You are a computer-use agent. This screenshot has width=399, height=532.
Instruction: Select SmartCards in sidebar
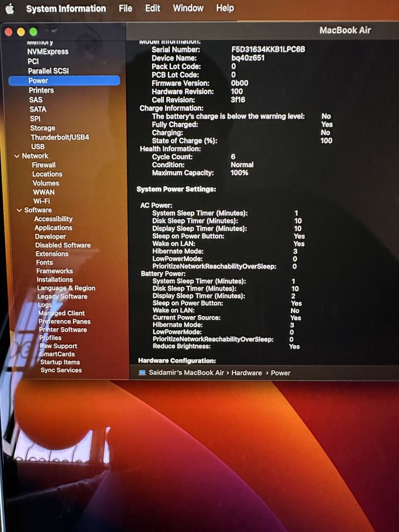57,354
